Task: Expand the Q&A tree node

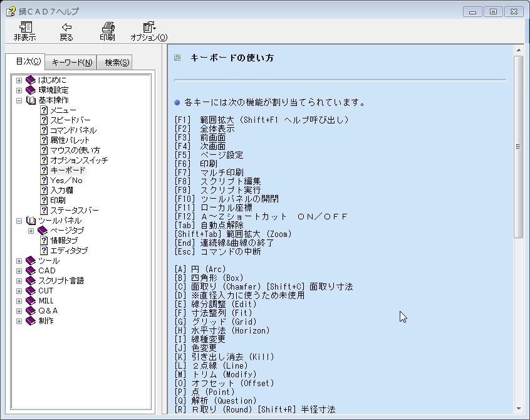Action: tap(19, 311)
